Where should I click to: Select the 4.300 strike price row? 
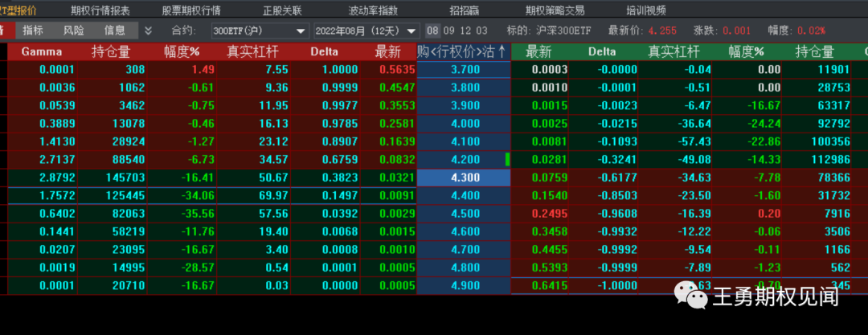465,177
